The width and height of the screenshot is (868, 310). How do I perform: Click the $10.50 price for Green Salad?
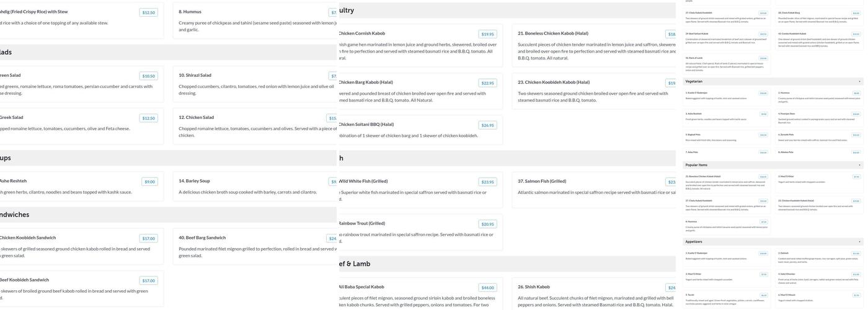149,76
